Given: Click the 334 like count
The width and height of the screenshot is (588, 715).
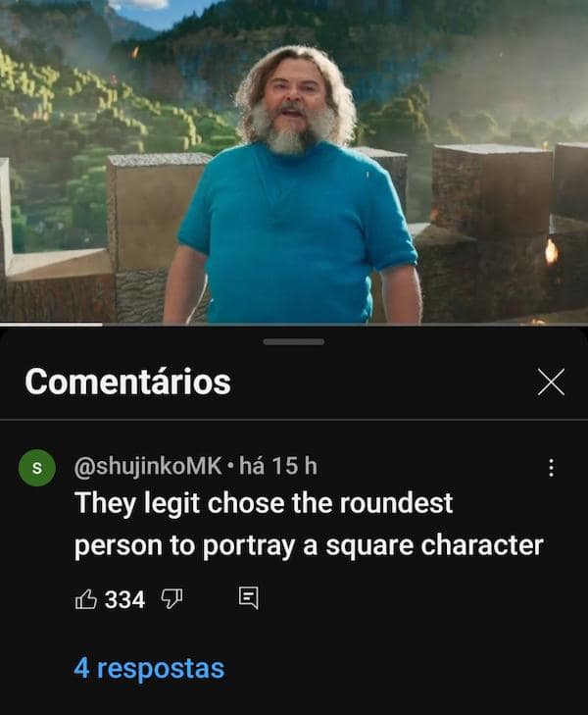Looking at the screenshot, I should coord(124,599).
